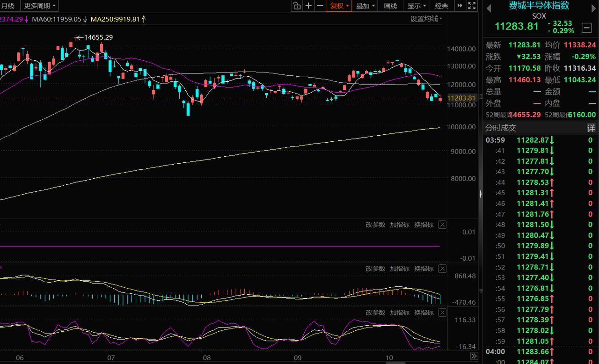The height and width of the screenshot is (364, 599).
Task: Close the first indicator panel showing 0.01
Action: tap(442, 225)
